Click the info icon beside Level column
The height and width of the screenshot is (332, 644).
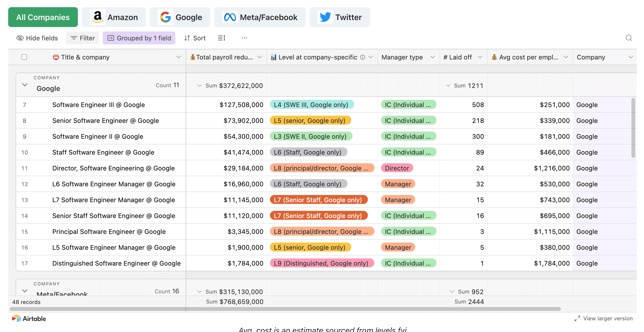362,57
